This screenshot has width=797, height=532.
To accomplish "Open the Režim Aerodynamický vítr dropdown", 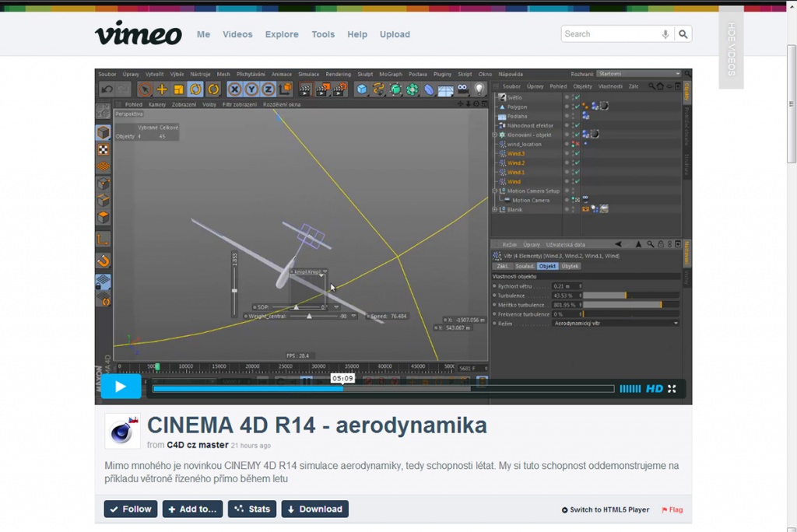I will tap(616, 323).
